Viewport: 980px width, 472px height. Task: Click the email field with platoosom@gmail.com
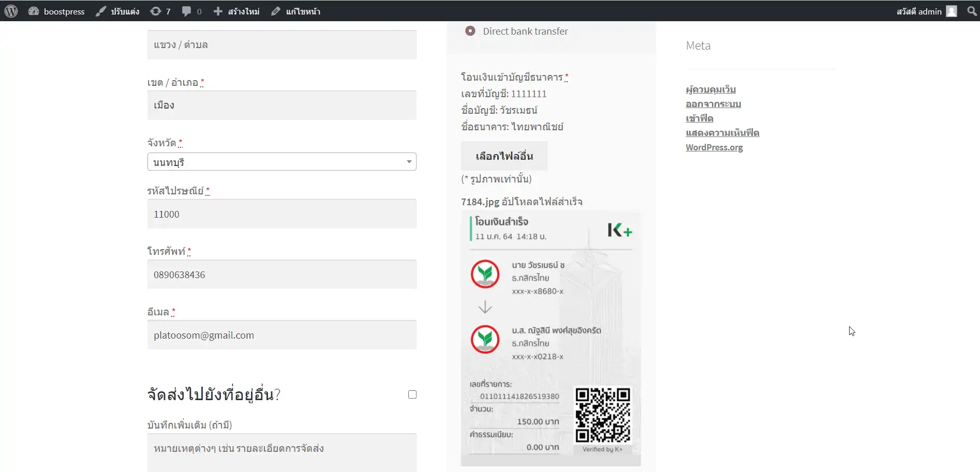[281, 335]
